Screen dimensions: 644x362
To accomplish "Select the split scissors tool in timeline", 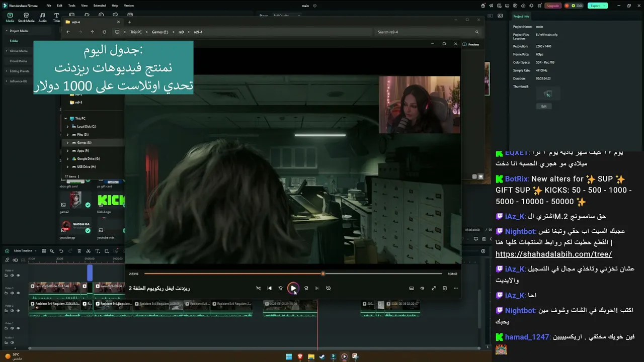I will click(88, 251).
